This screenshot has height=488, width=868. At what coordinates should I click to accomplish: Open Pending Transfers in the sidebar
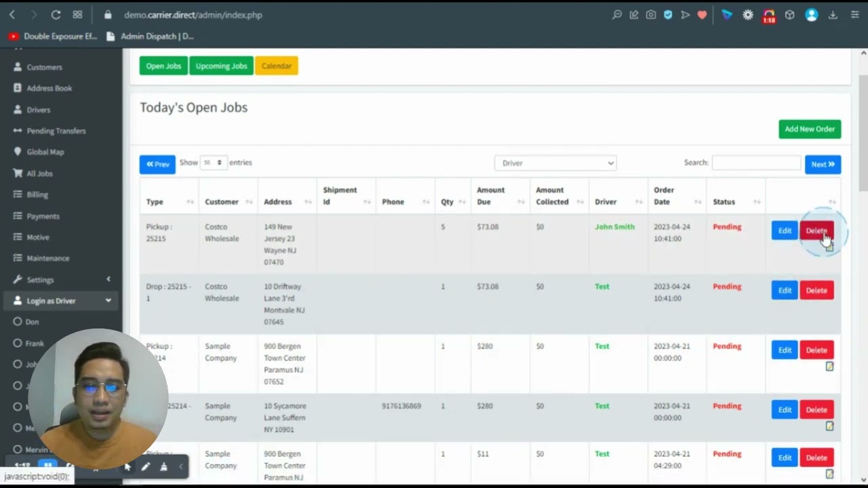[x=56, y=131]
